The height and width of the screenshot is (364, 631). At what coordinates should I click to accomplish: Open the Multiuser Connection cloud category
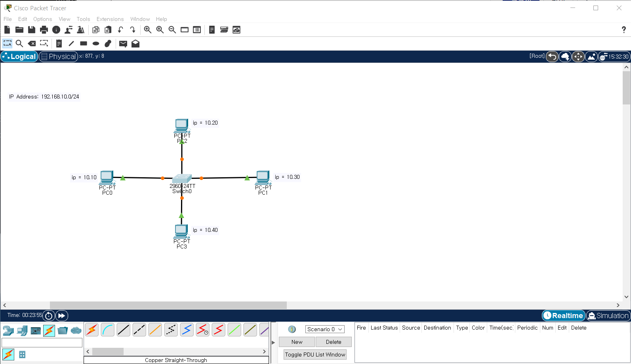coord(76,330)
